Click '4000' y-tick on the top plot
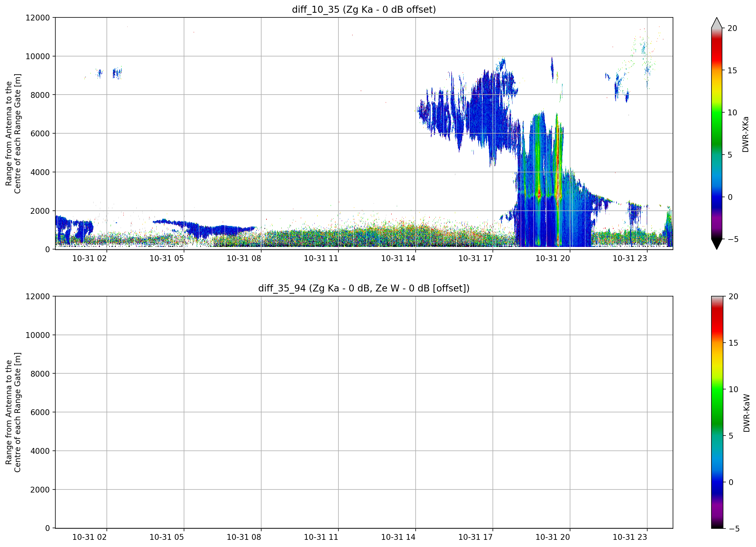The image size is (756, 547). pyautogui.click(x=40, y=172)
